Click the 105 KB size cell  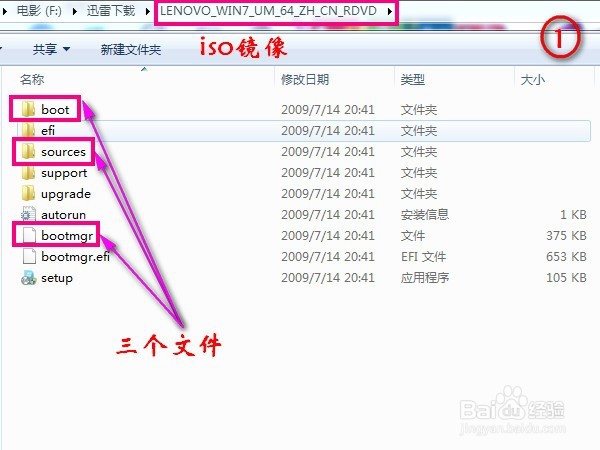click(x=566, y=278)
